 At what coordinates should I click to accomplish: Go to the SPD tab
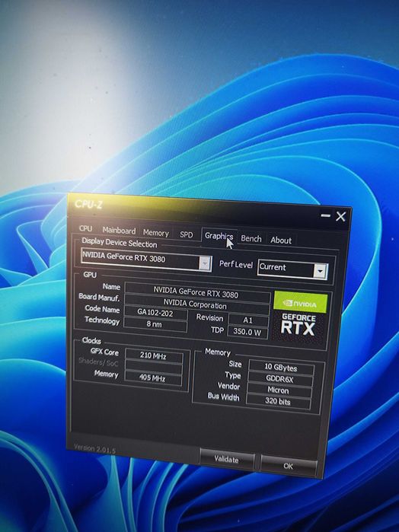186,234
